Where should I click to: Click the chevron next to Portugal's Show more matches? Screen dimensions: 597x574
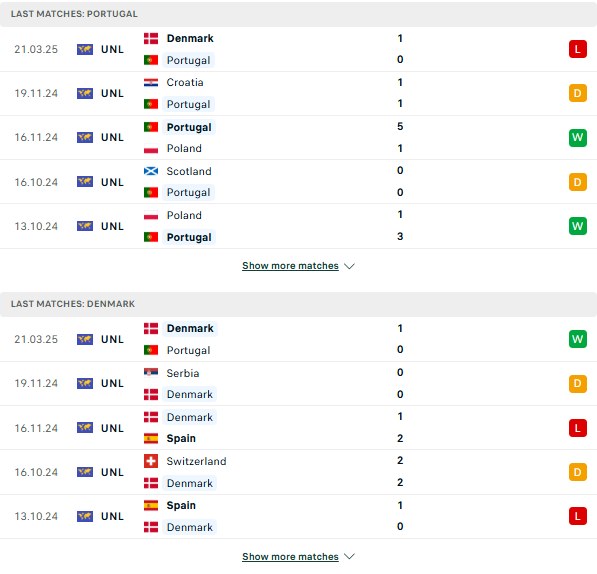tap(349, 266)
